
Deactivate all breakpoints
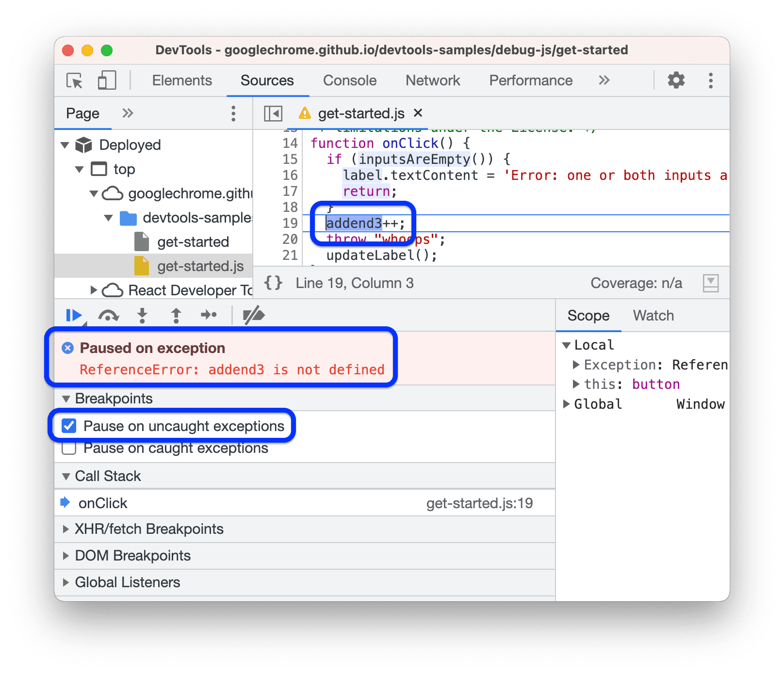253,316
